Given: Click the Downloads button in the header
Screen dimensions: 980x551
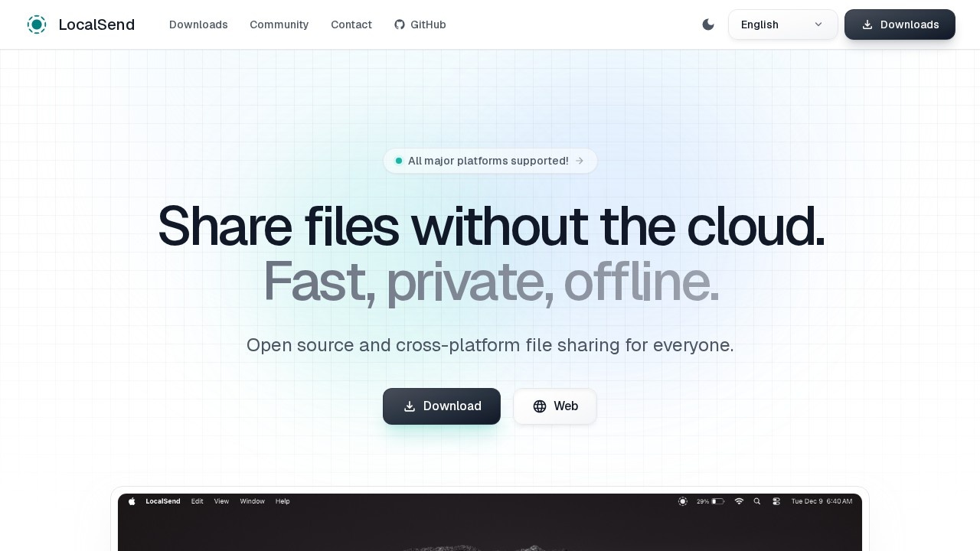Looking at the screenshot, I should pos(900,24).
